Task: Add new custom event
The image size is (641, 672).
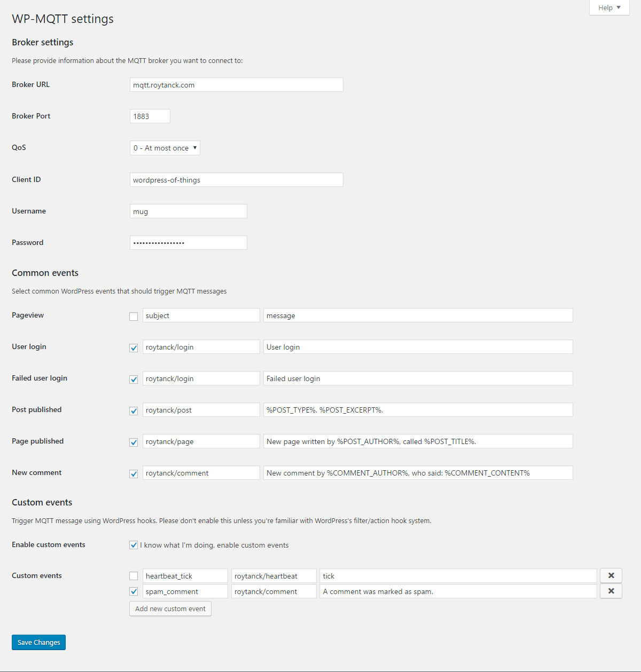Action: pyautogui.click(x=170, y=608)
